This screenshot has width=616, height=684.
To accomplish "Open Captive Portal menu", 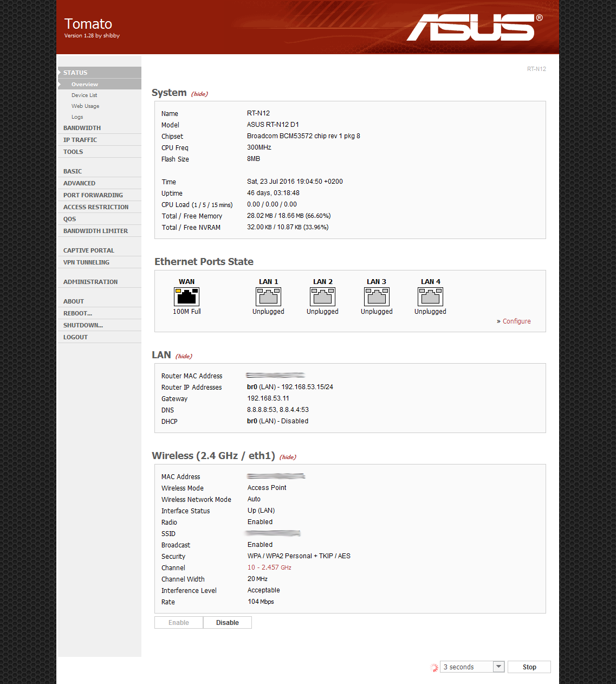I will coord(100,250).
